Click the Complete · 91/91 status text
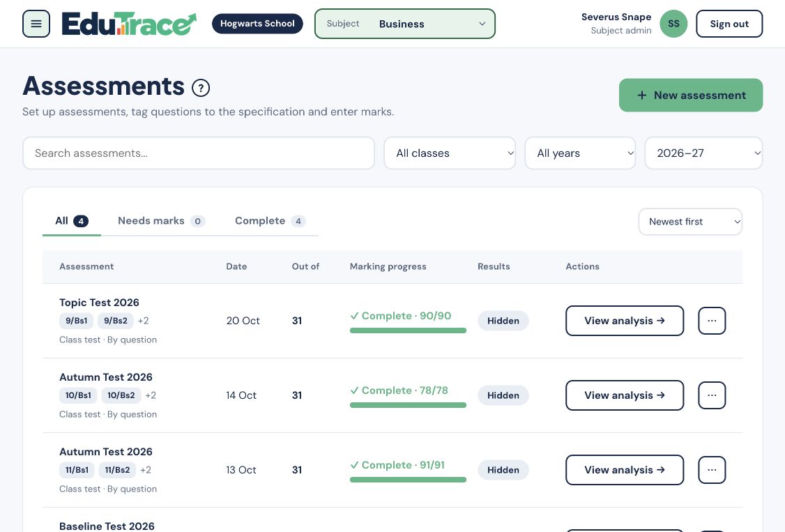 click(x=397, y=465)
